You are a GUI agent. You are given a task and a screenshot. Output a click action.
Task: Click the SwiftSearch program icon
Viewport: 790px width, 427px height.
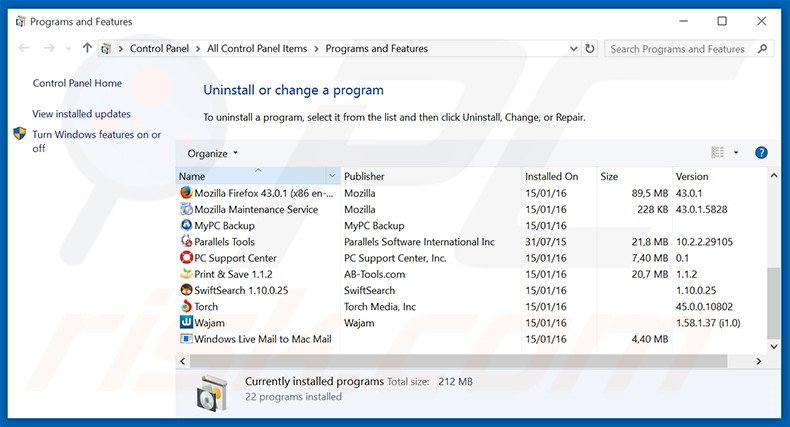pos(186,290)
